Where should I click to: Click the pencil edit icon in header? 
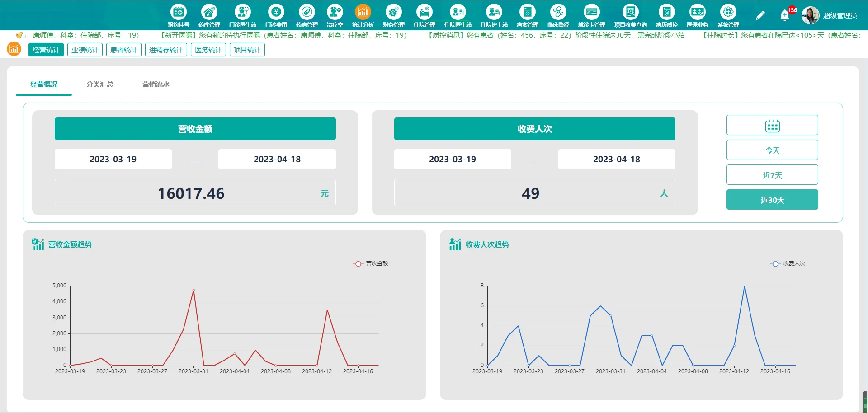(x=760, y=15)
